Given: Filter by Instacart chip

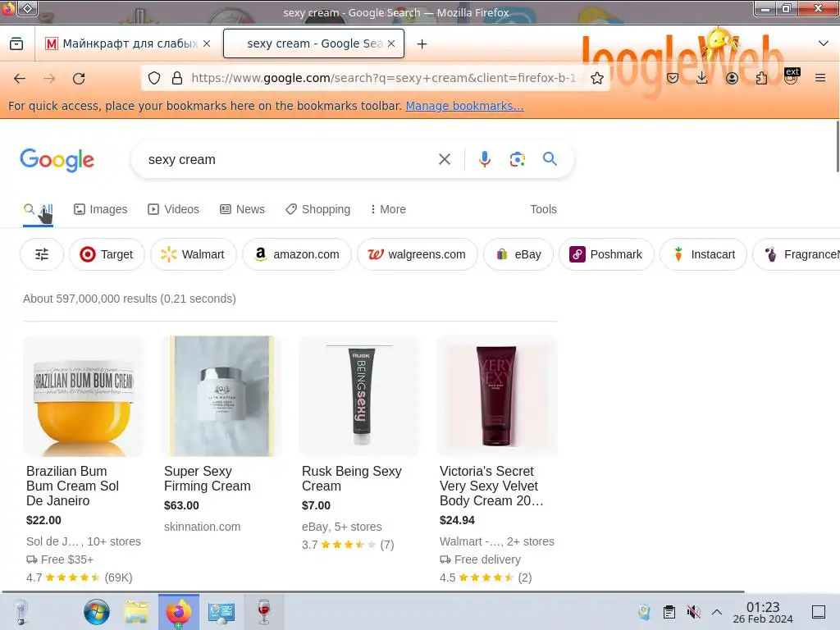Looking at the screenshot, I should coord(703,254).
